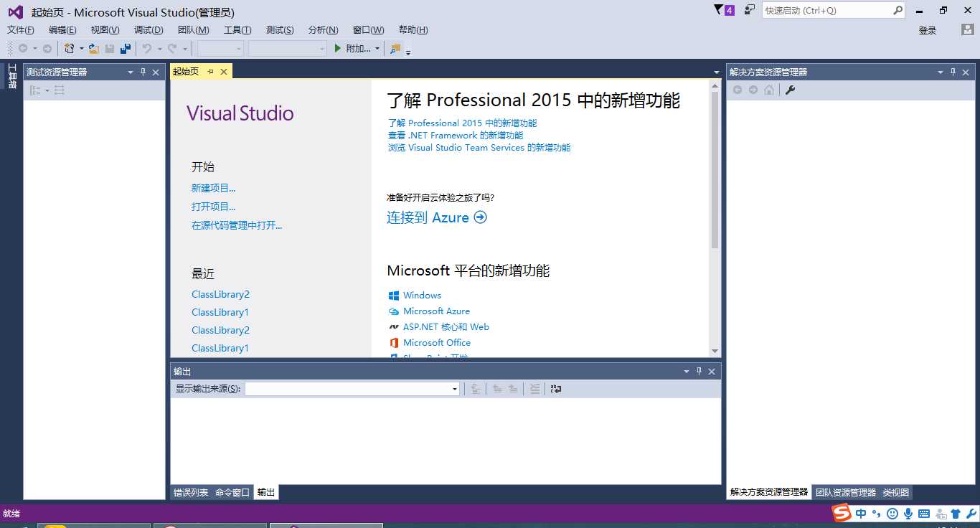Click the Sogou S input method icon
The width and height of the screenshot is (980, 528).
842,513
